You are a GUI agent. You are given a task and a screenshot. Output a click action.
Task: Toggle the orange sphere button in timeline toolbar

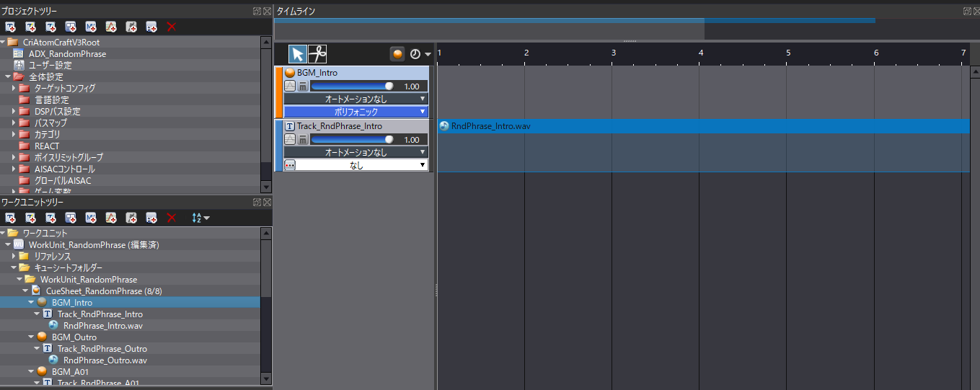(x=397, y=54)
